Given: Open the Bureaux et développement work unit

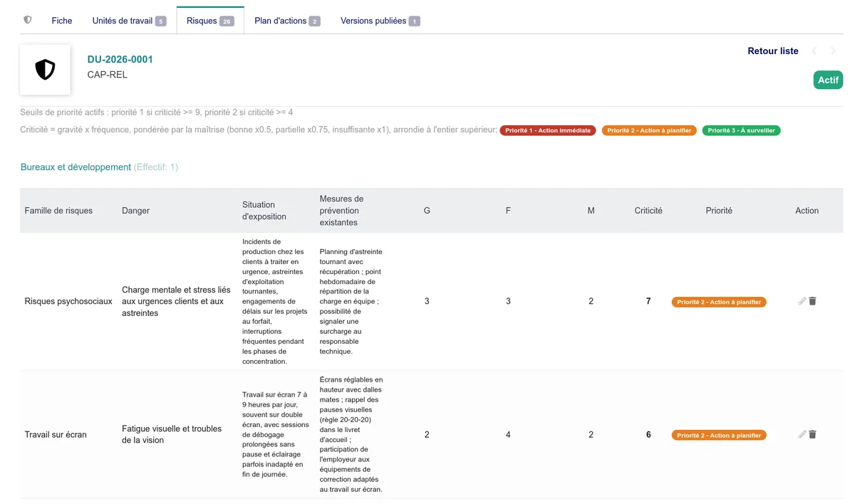Looking at the screenshot, I should [76, 167].
